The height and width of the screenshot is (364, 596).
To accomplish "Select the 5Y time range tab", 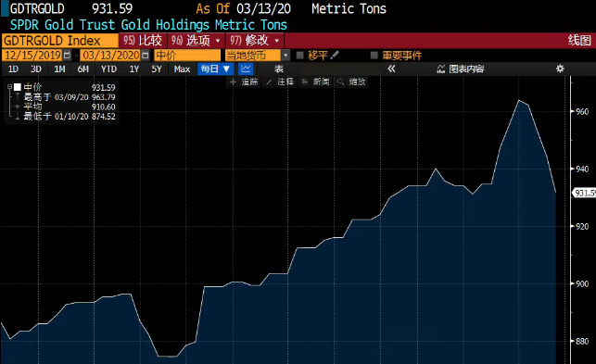I will click(x=157, y=69).
